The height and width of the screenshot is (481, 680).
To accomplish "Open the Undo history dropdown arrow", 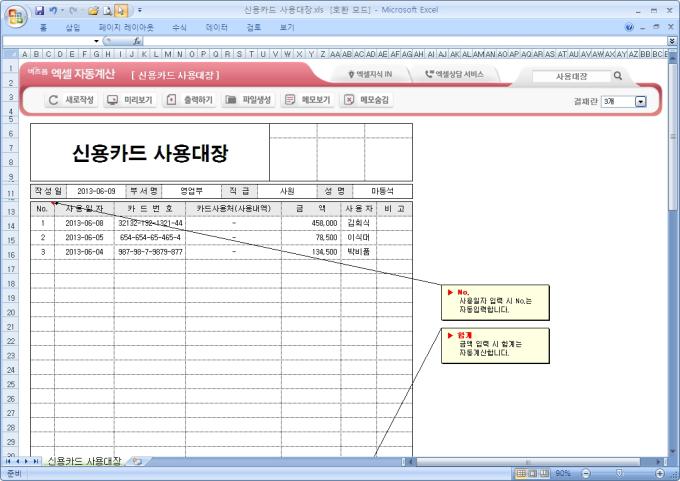I will click(62, 10).
